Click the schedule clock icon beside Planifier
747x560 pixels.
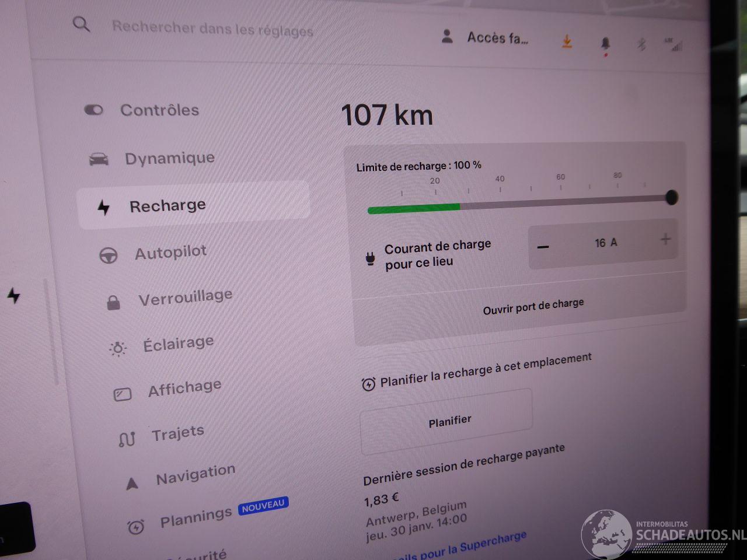(368, 384)
